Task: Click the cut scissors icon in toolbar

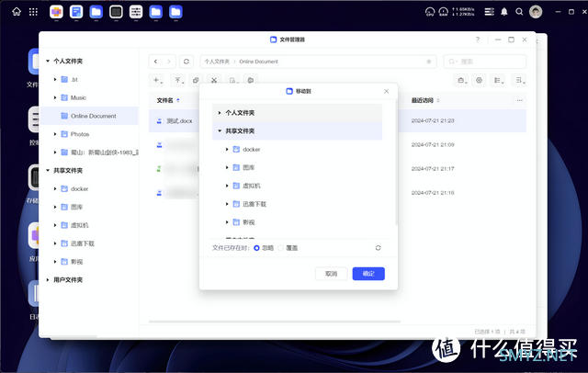Action: tap(214, 80)
